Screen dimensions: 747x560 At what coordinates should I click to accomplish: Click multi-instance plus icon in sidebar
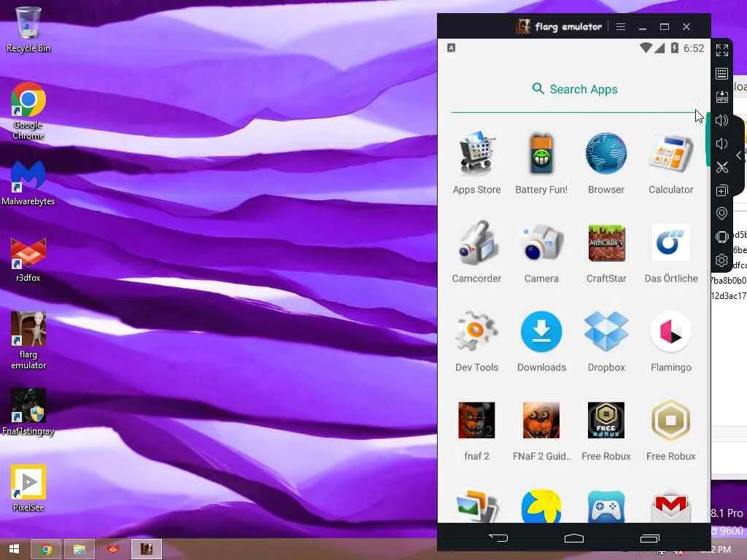point(721,190)
